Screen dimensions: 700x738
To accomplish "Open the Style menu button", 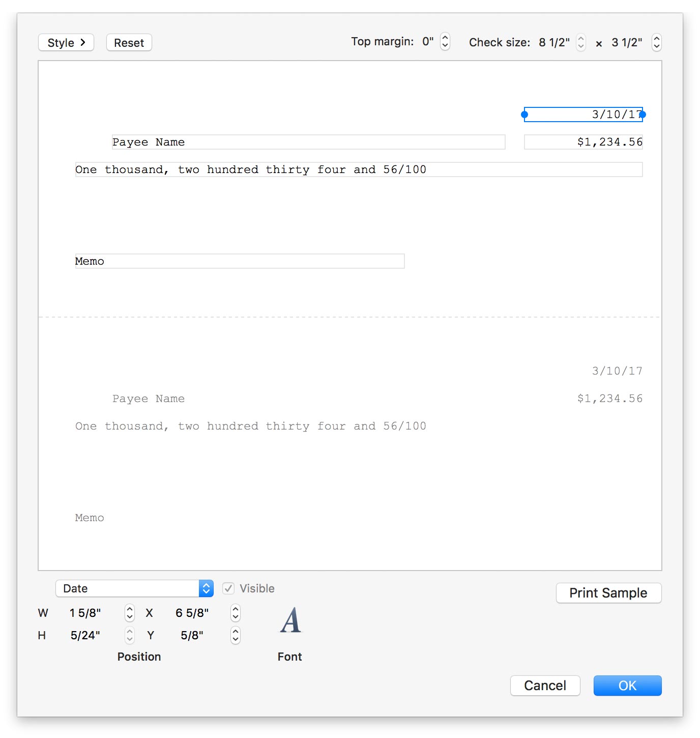I will (x=66, y=43).
